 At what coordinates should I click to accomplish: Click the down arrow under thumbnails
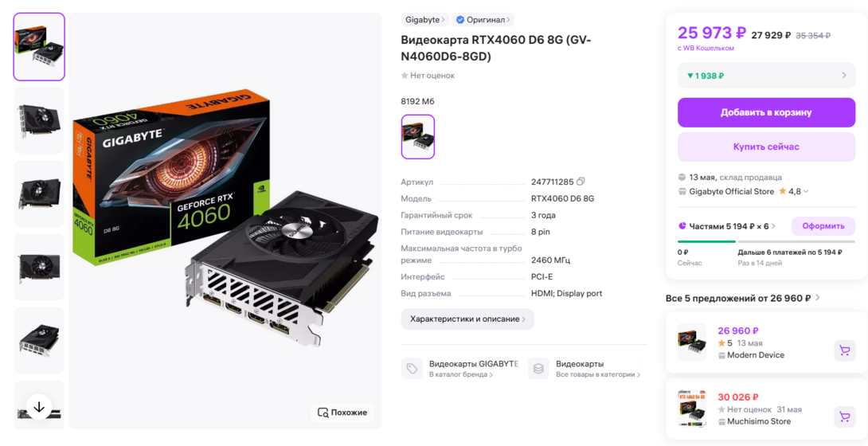pyautogui.click(x=39, y=407)
